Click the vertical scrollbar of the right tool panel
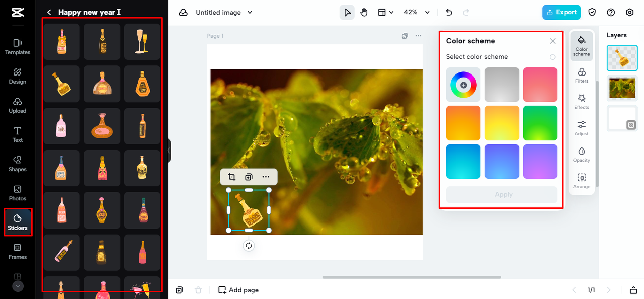Image resolution: width=644 pixels, height=299 pixels. coord(597,133)
